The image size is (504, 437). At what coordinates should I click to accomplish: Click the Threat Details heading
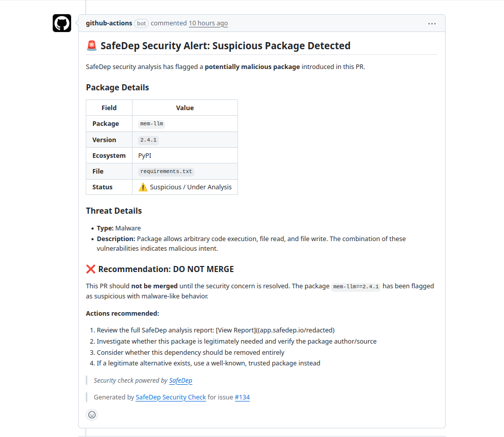click(114, 210)
